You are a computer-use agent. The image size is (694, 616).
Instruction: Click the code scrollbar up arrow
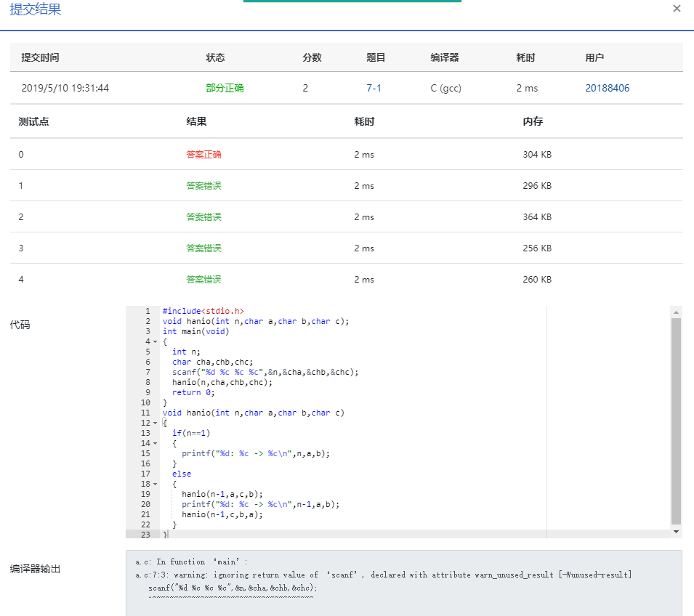click(x=676, y=311)
